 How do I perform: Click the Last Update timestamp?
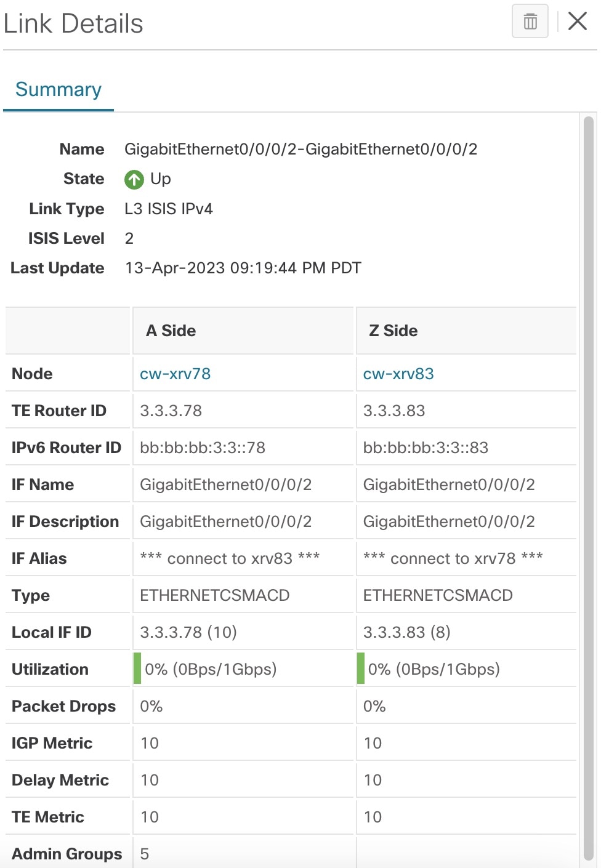[243, 268]
